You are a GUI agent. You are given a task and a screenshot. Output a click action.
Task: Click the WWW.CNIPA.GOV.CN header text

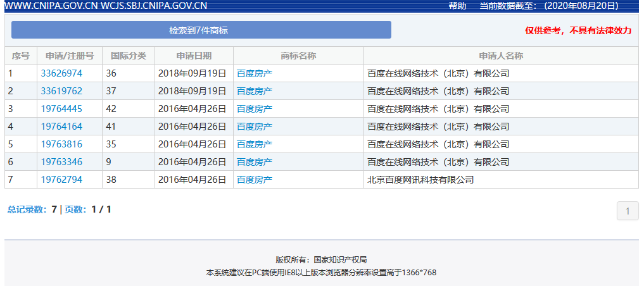tap(51, 6)
